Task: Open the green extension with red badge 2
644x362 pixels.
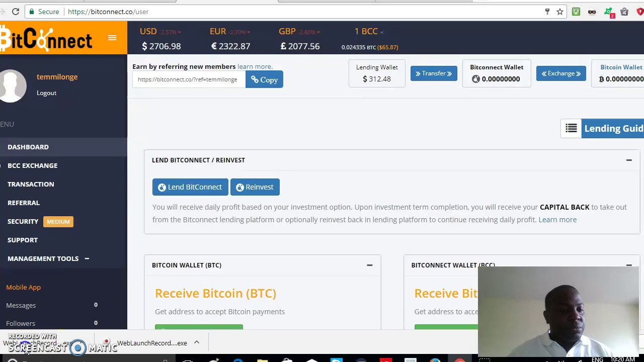Action: pos(609,12)
